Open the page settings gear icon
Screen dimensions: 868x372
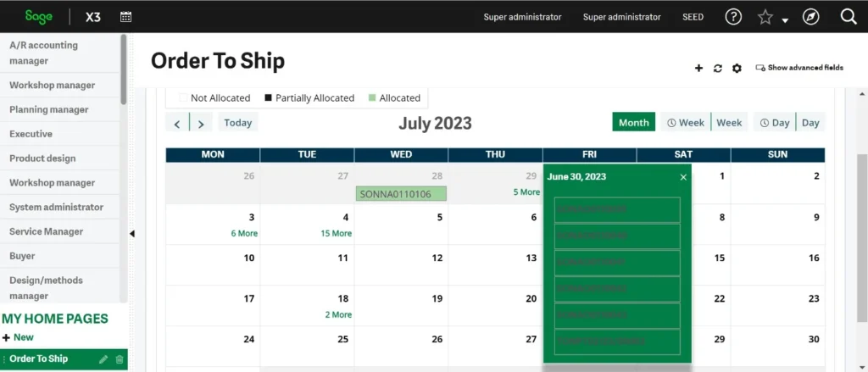tap(737, 68)
